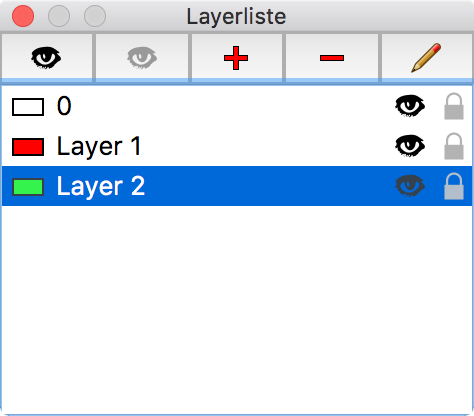The width and height of the screenshot is (474, 416).
Task: Toggle visibility of Layer 2
Action: [x=410, y=186]
